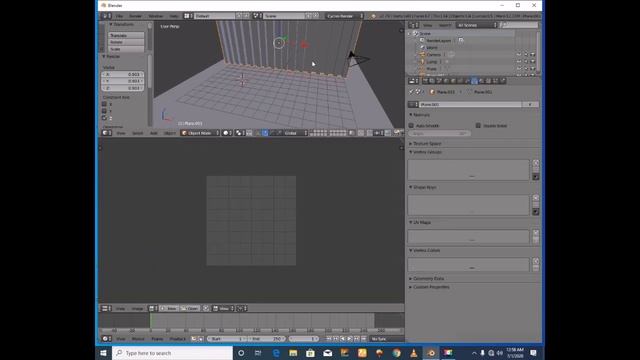Click the Open image button

190,308
